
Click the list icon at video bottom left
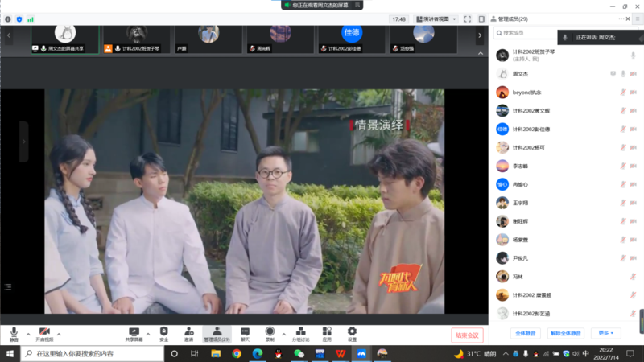tap(8, 287)
